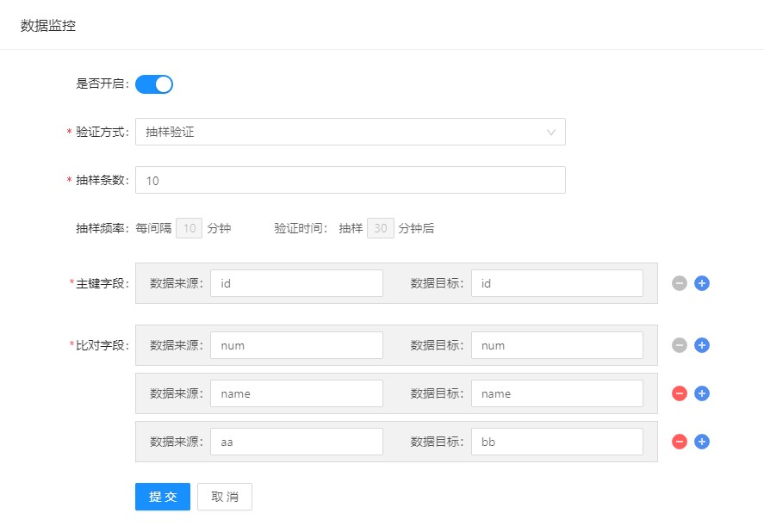Click the 每间隔 minutes input box
Image resolution: width=764 pixels, height=532 pixels.
tap(189, 228)
